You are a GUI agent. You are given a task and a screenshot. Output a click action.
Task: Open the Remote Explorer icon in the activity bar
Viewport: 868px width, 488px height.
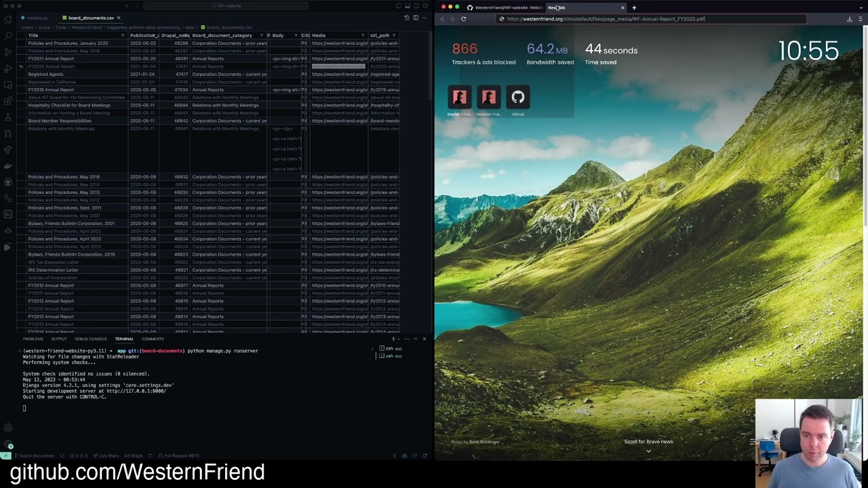(x=7, y=85)
